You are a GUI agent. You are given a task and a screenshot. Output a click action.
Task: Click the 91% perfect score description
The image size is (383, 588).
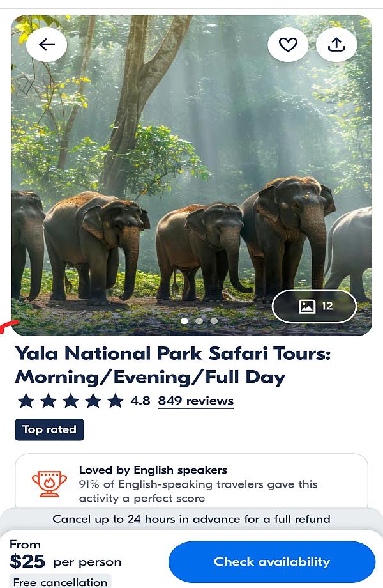point(198,491)
